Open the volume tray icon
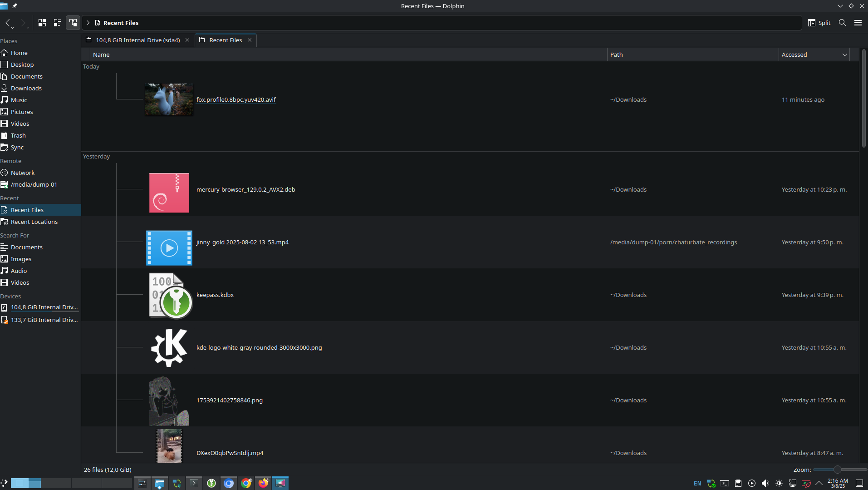The height and width of the screenshot is (490, 868). (765, 483)
